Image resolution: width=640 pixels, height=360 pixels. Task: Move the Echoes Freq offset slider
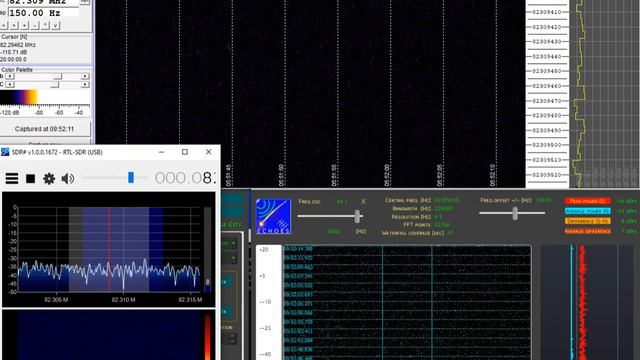[515, 213]
